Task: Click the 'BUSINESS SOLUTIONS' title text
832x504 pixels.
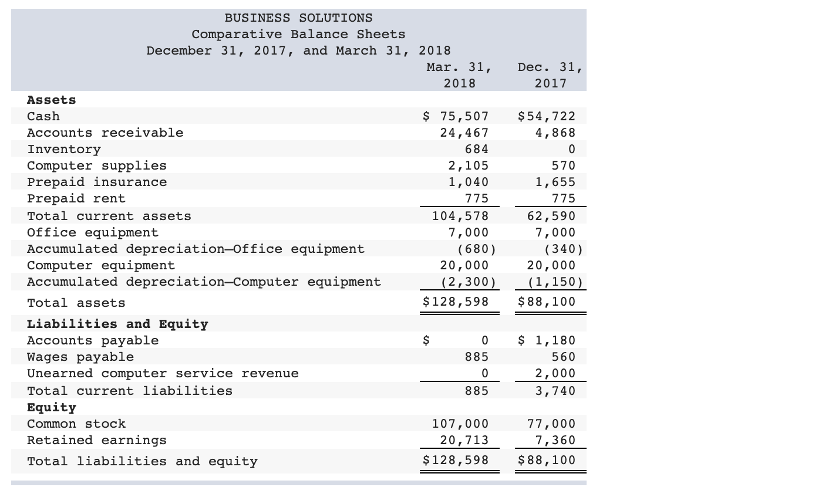Action: click(298, 18)
